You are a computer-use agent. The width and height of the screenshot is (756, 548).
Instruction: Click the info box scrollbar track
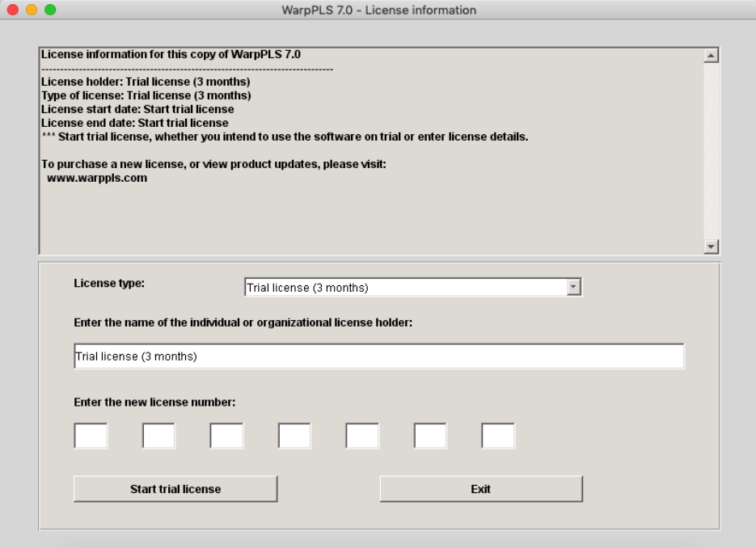click(712, 151)
